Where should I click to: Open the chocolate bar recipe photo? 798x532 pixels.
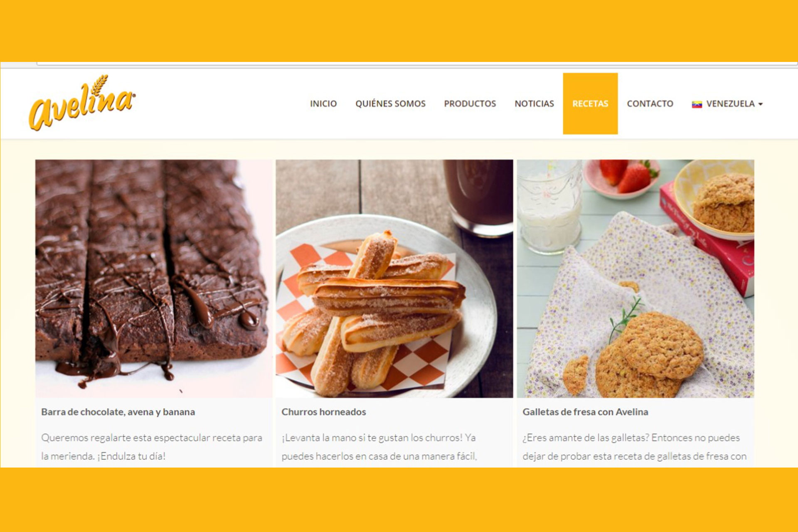[154, 278]
